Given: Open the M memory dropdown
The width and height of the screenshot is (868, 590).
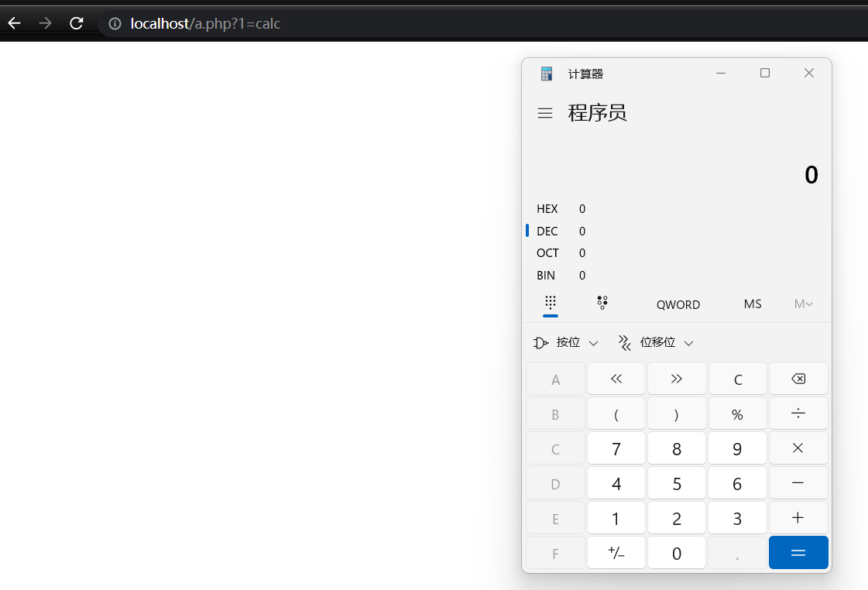Looking at the screenshot, I should [x=803, y=304].
